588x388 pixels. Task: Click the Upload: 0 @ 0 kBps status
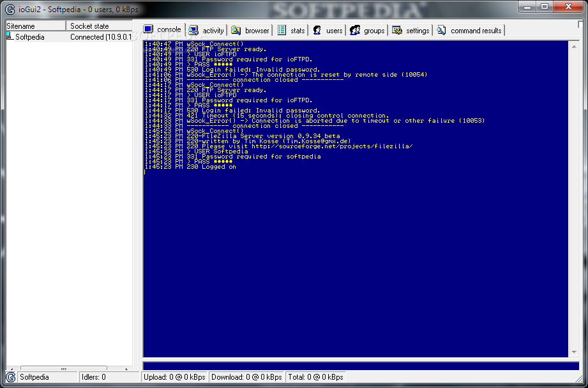pyautogui.click(x=174, y=377)
